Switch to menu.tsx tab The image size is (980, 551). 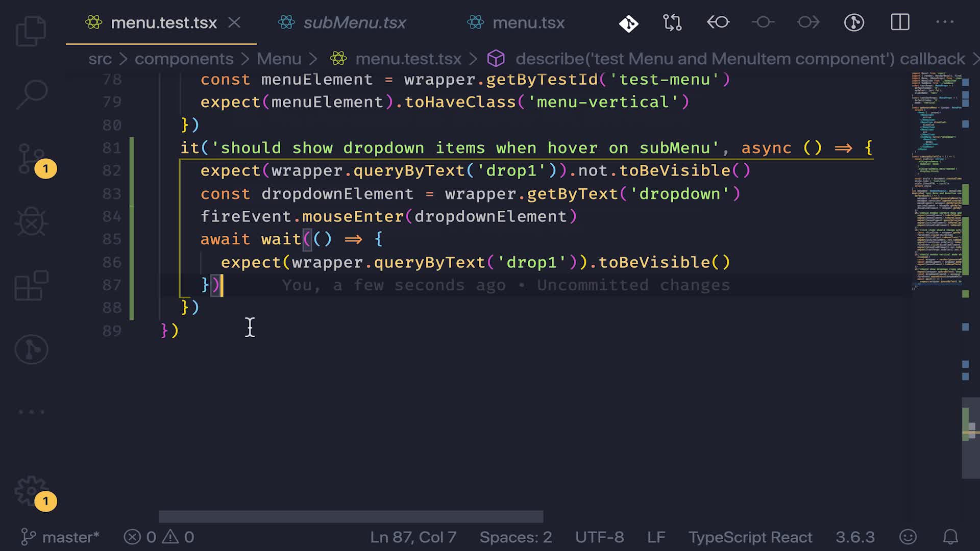click(x=528, y=23)
